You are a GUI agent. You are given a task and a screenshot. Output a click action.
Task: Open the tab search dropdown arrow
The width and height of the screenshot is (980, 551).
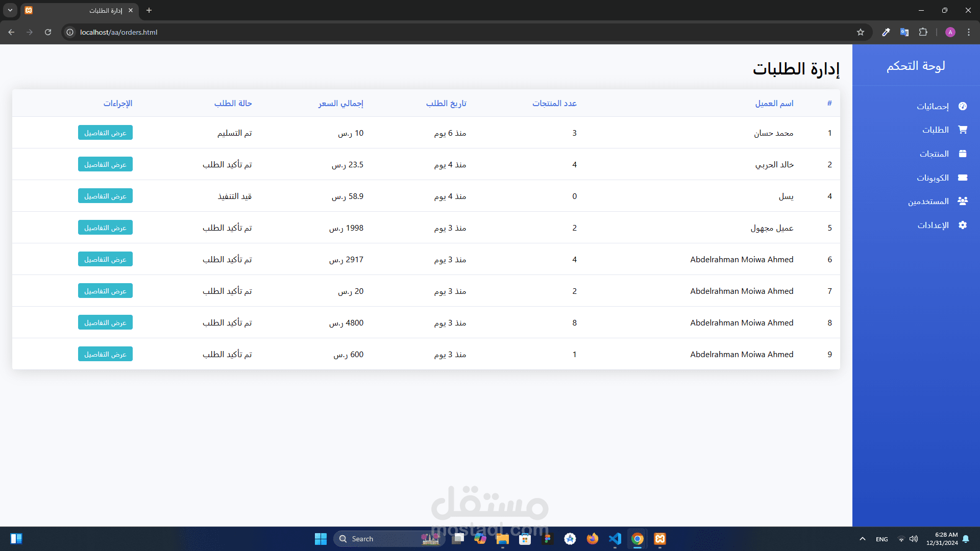click(10, 10)
